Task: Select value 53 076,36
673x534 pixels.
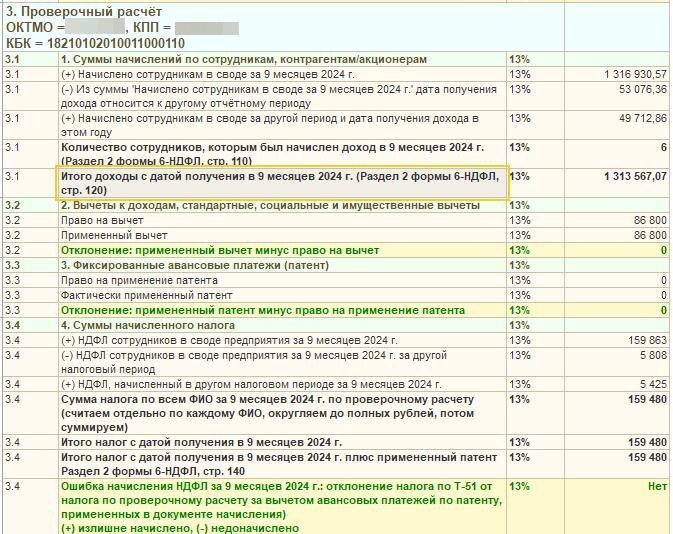Action: click(x=643, y=89)
